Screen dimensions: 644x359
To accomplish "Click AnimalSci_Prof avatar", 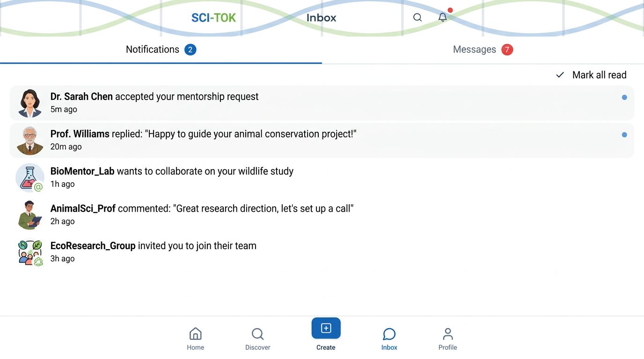I will 30,215.
